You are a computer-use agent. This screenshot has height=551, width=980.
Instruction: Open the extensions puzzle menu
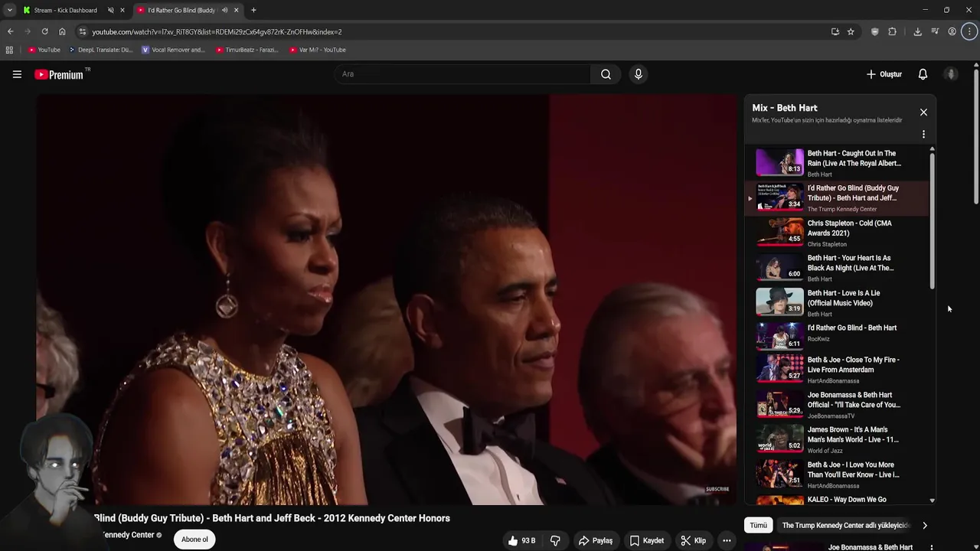(x=892, y=31)
